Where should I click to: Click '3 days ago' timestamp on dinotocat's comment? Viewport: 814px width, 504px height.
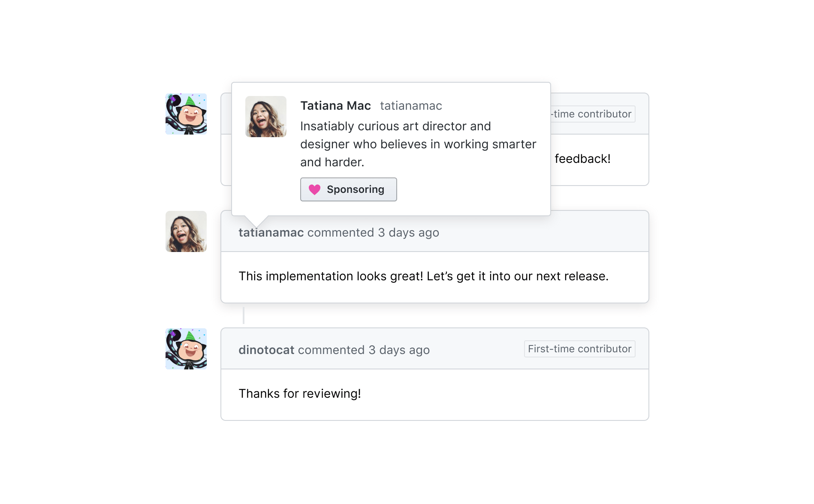pyautogui.click(x=399, y=350)
